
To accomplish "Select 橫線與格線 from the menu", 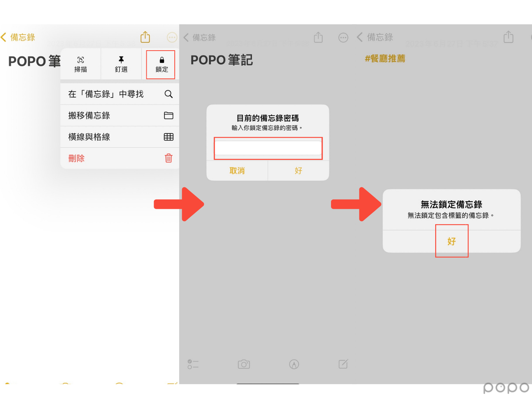I will click(88, 137).
